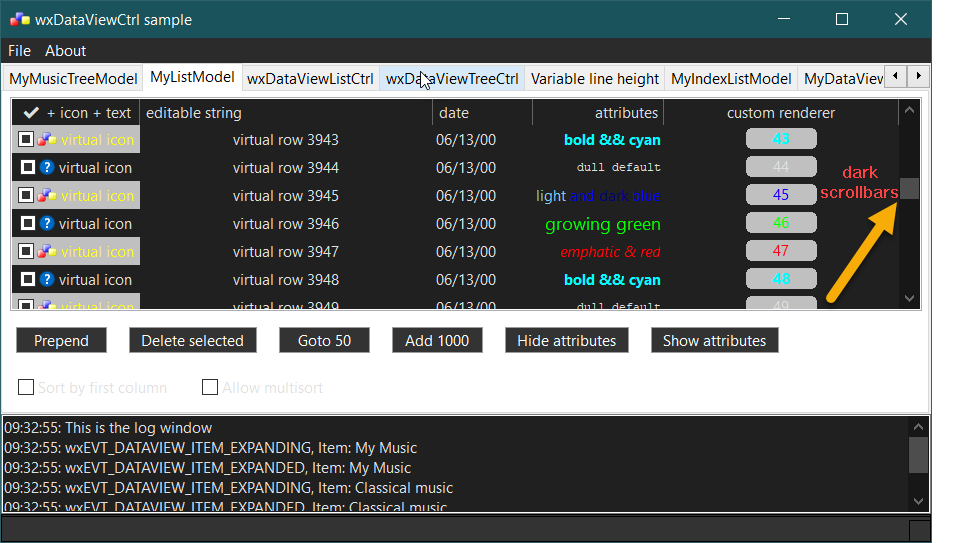Click the attributes column header
Image resolution: width=960 pixels, height=543 pixels.
598,113
